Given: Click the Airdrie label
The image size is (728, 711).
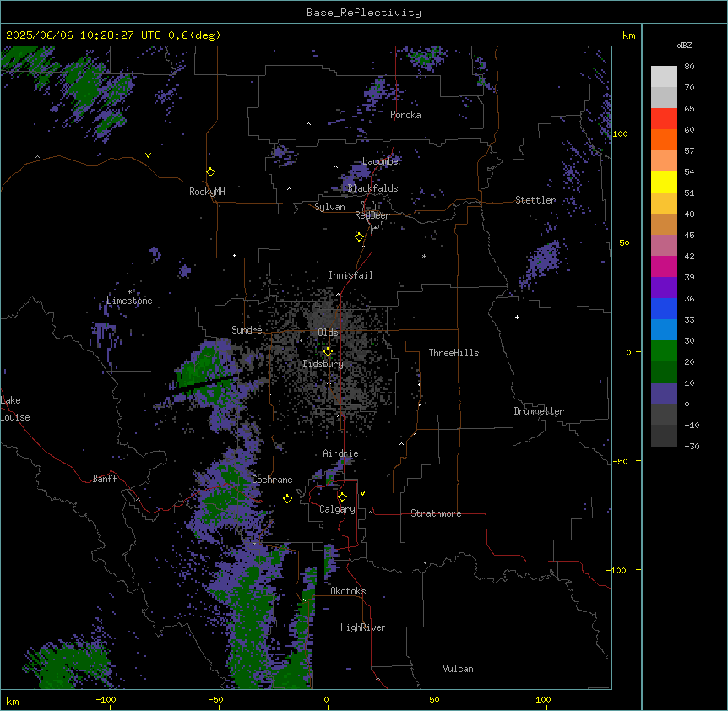Looking at the screenshot, I should 341,453.
